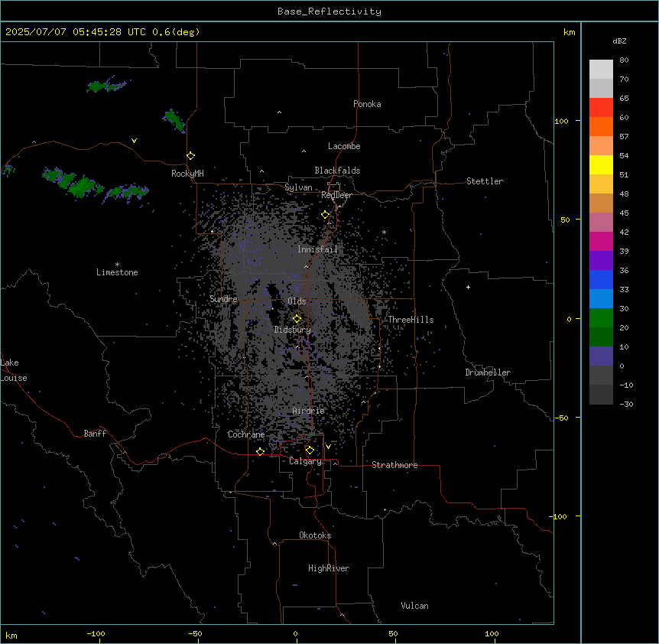Click the RockyMH label
Screen dimensions: 659x644
coord(187,174)
